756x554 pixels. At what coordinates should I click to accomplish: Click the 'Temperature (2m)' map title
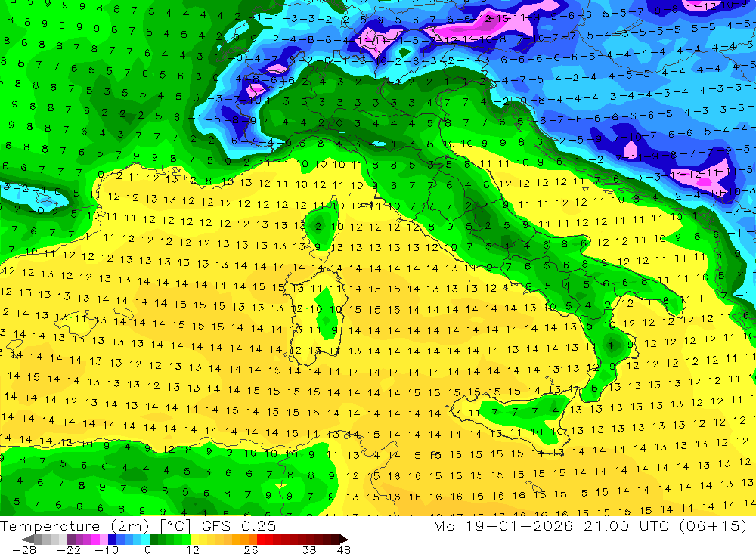75,526
